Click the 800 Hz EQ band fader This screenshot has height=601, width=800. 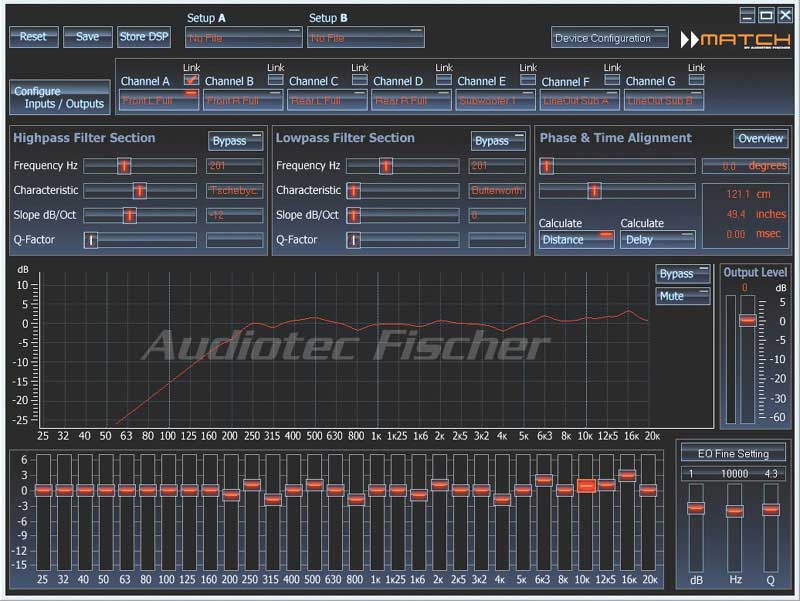[357, 499]
